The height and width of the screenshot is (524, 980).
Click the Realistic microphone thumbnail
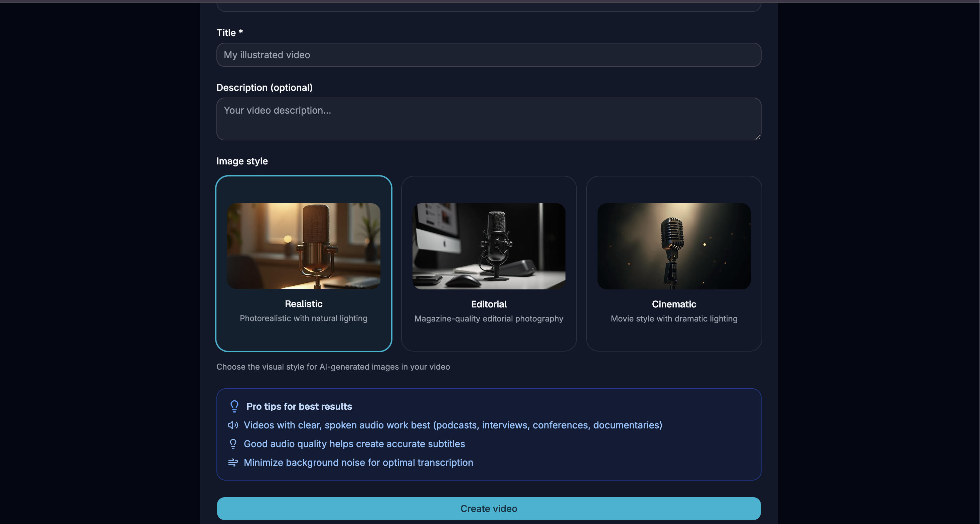[304, 245]
